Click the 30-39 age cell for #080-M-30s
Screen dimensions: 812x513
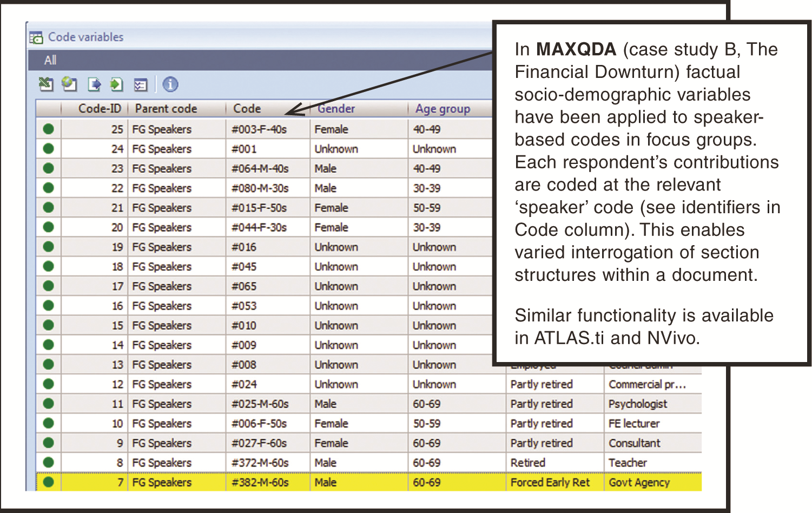451,188
